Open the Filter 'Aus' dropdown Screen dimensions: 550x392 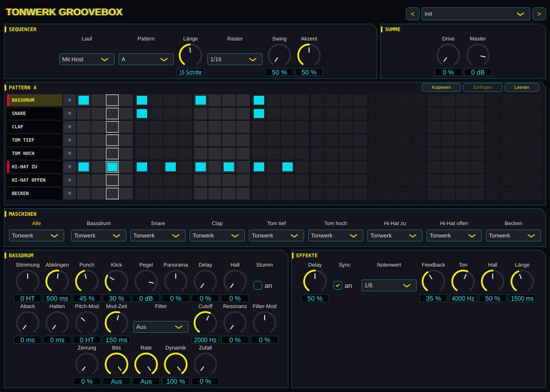(x=160, y=327)
